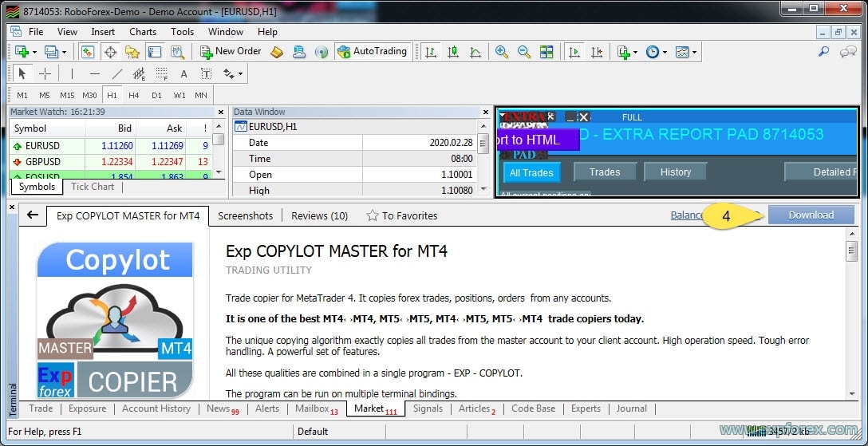Click All Trades in the report pad
Viewport: 868px width, 446px height.
click(531, 172)
